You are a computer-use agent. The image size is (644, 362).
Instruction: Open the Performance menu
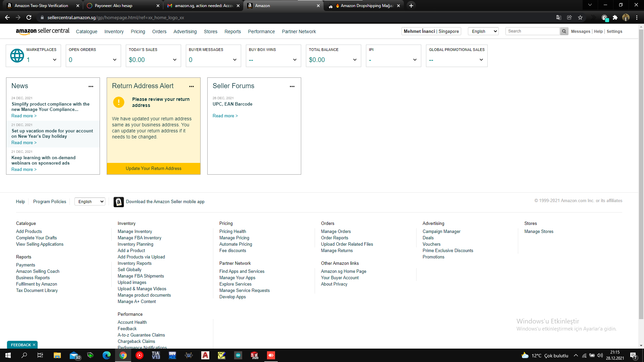tap(261, 32)
